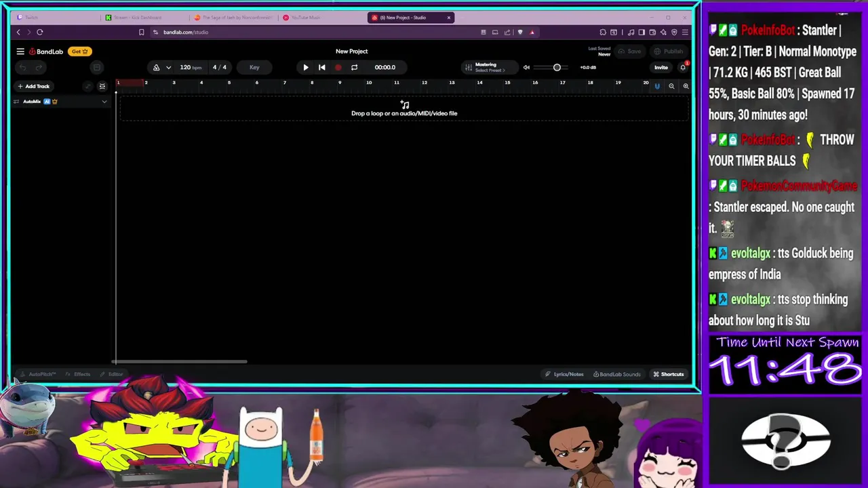
Task: Expand the AutoMix panel chevron
Action: 104,102
